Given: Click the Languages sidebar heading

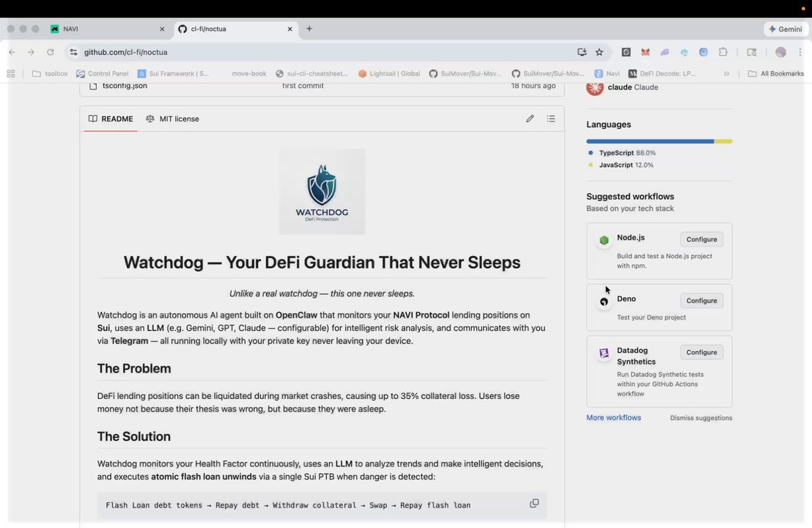Looking at the screenshot, I should coord(608,125).
